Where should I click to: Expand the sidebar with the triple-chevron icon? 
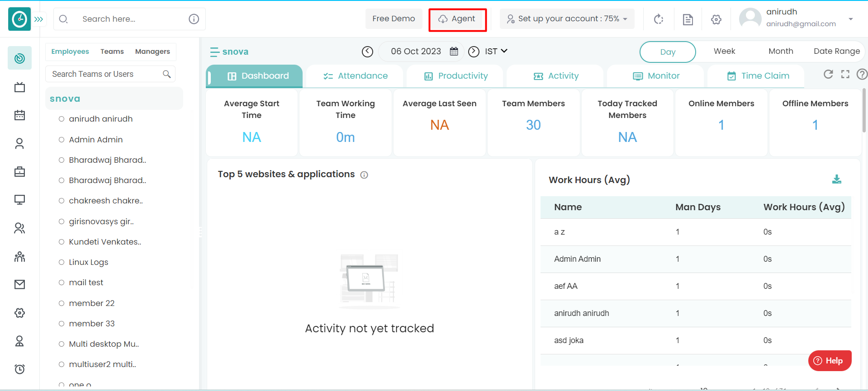(39, 19)
